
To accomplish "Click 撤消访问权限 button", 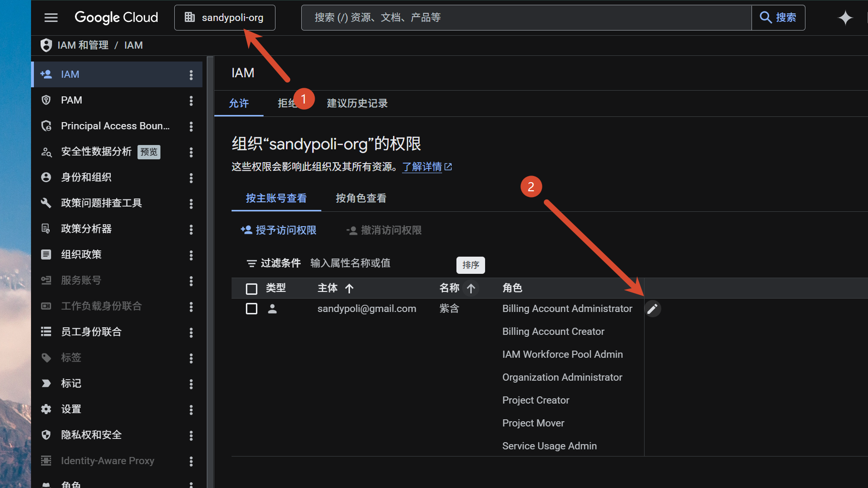I will [x=384, y=230].
